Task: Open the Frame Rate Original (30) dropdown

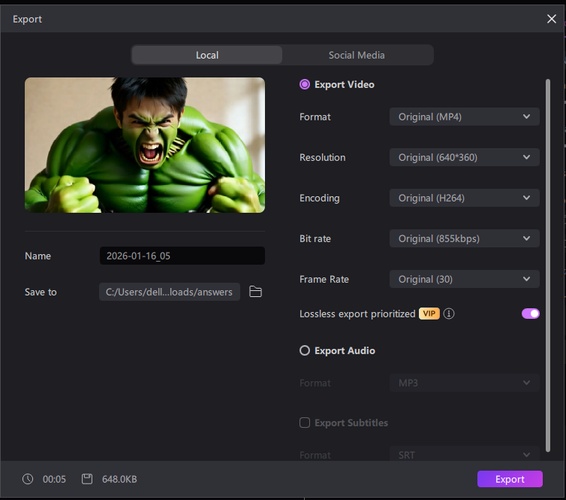Action: pos(464,279)
